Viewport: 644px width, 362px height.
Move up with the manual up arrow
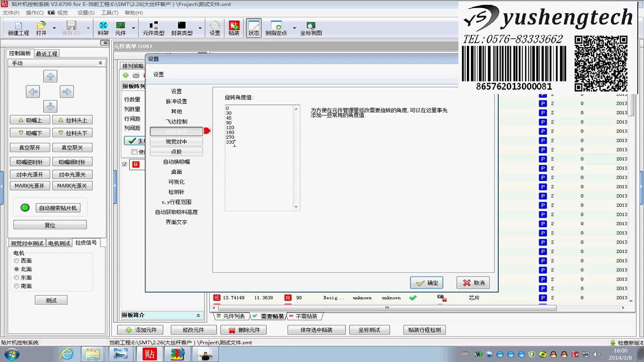[x=50, y=76]
